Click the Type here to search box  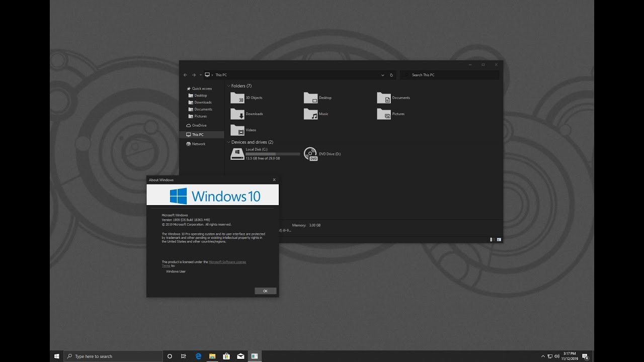[113, 356]
